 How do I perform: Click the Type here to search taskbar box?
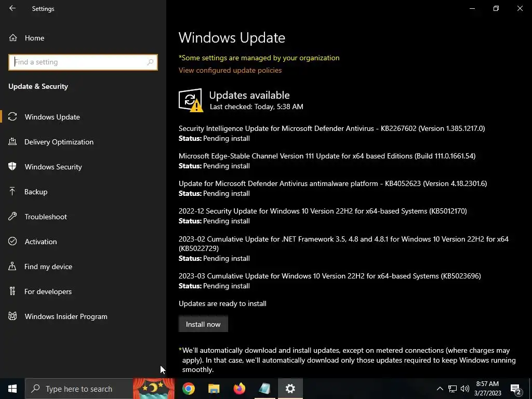pos(79,389)
